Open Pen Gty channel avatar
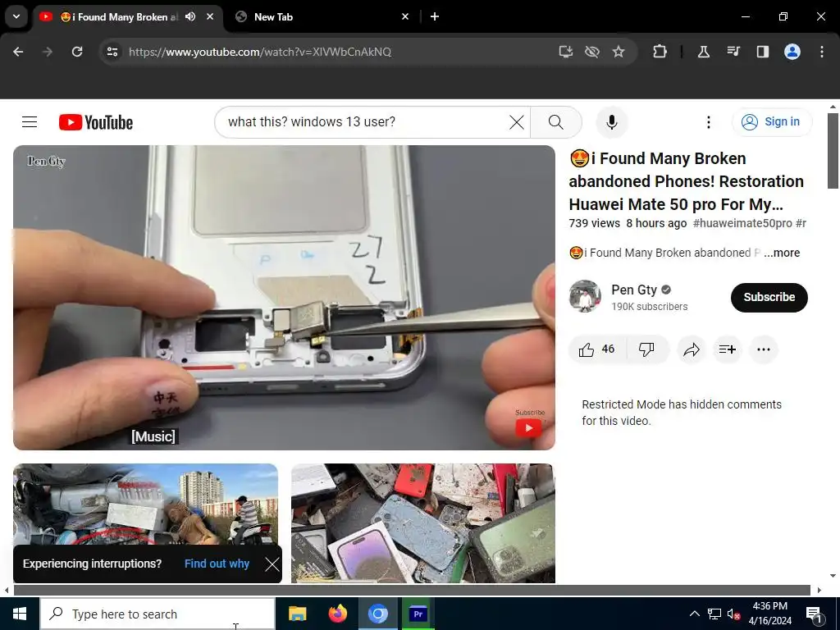The height and width of the screenshot is (630, 840). 585,295
